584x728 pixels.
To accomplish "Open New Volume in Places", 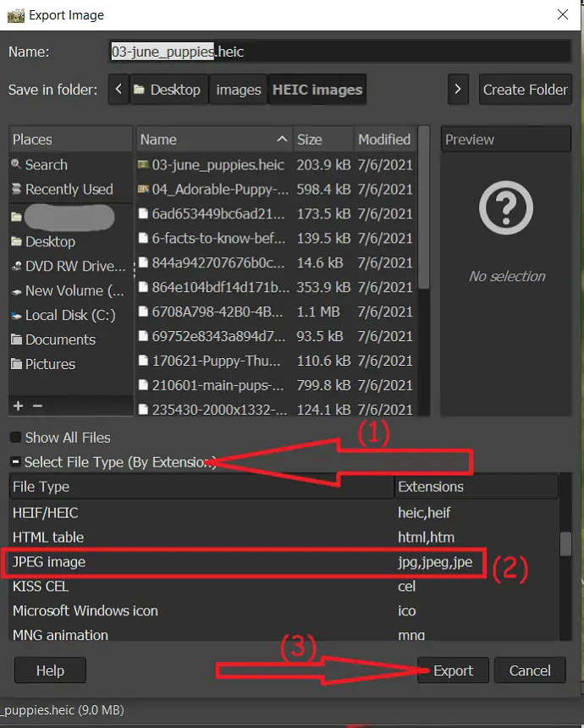I will [x=70, y=290].
